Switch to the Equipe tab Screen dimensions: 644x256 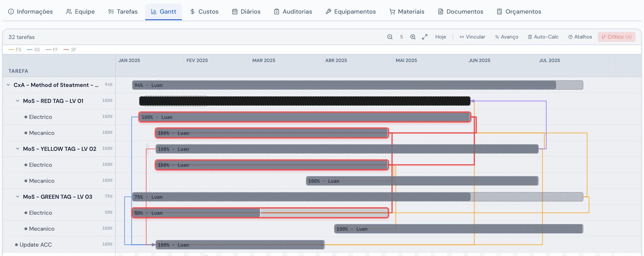[x=80, y=12]
